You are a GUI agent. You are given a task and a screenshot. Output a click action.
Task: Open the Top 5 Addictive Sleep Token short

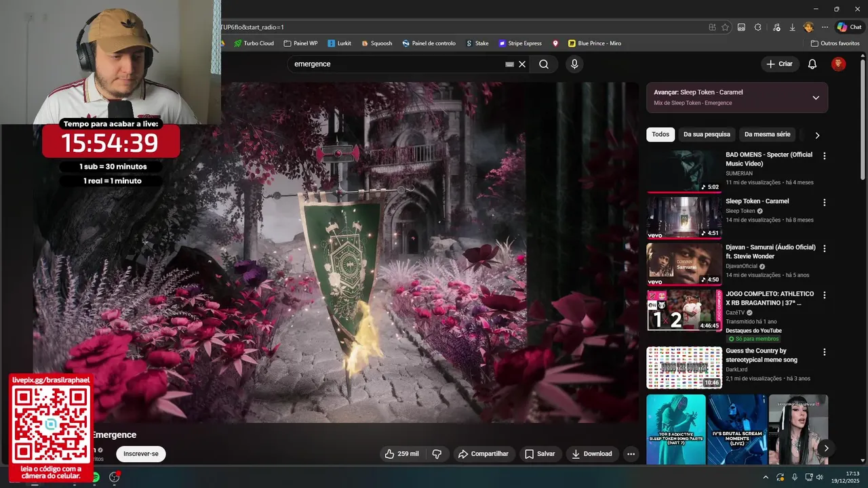676,430
